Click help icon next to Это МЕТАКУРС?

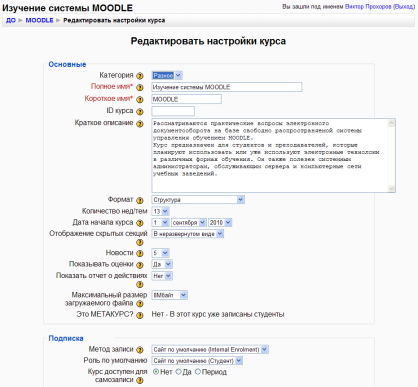(x=140, y=315)
